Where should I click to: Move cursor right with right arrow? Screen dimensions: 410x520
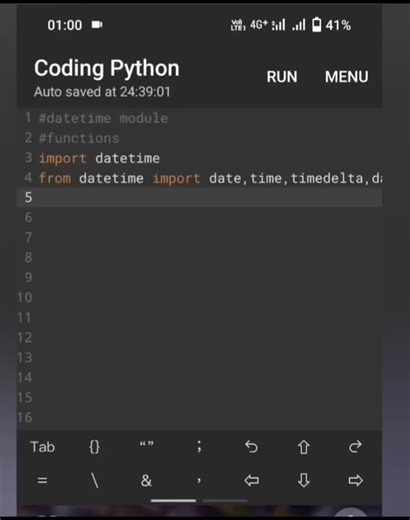pyautogui.click(x=355, y=480)
